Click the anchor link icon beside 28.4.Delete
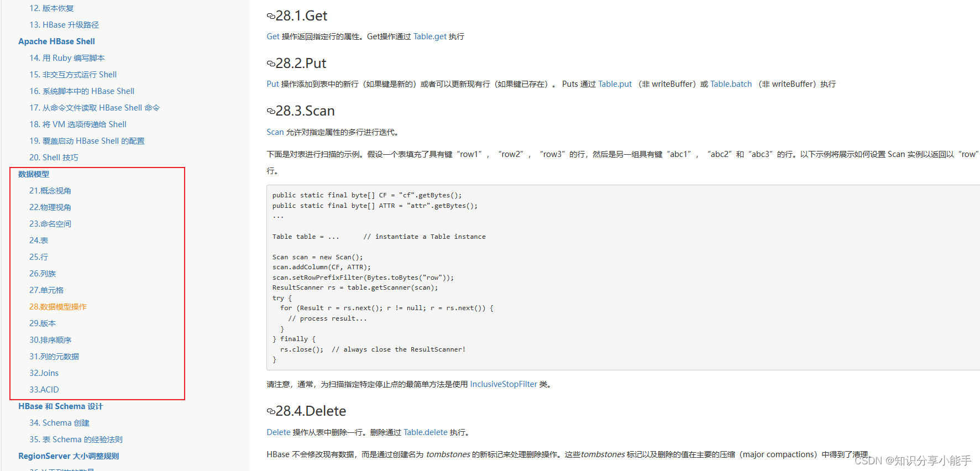The height and width of the screenshot is (471, 980). pos(271,411)
